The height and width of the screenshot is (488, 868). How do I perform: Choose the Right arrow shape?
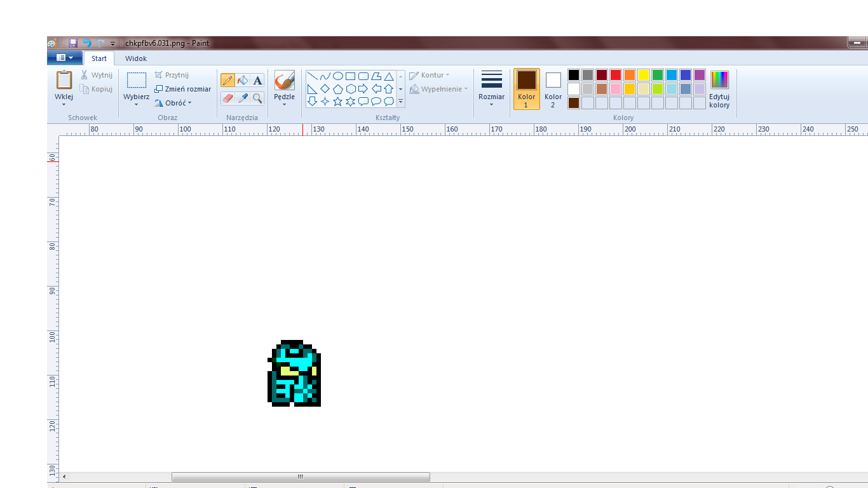(363, 89)
